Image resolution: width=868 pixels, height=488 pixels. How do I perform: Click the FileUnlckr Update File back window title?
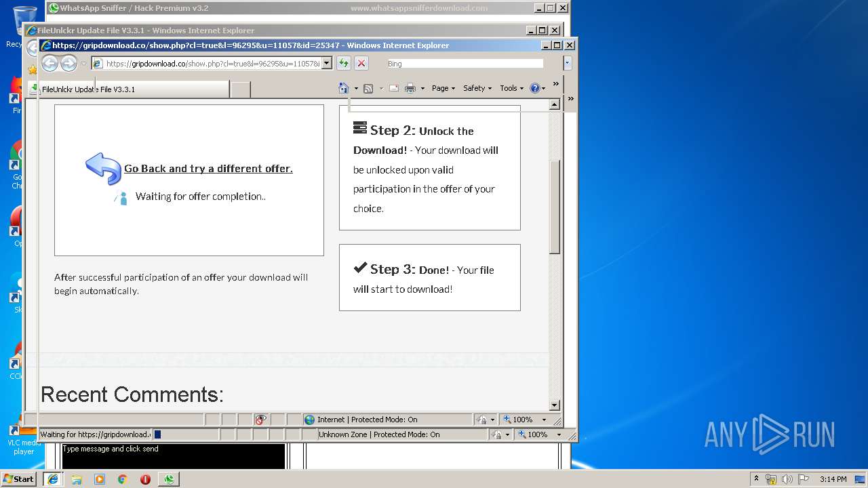[x=146, y=30]
